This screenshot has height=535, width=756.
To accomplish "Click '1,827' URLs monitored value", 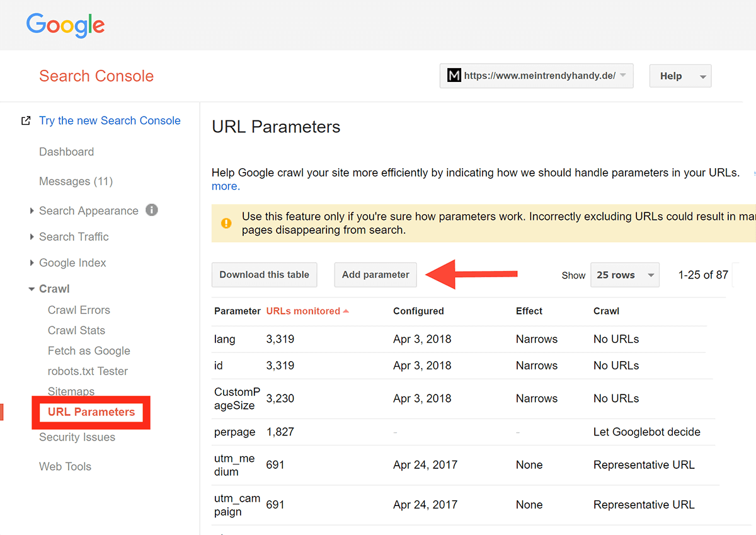I will tap(280, 432).
